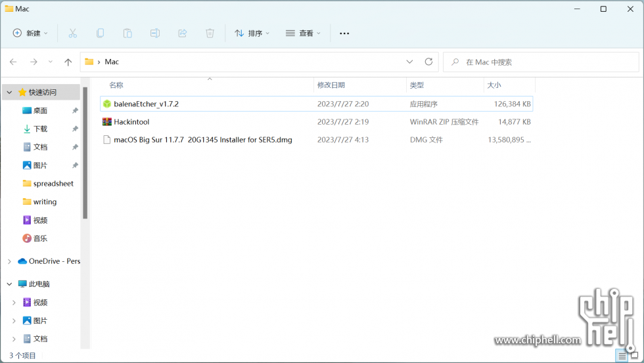The width and height of the screenshot is (644, 363).
Task: Click the navigation pane scrollbar
Action: click(x=85, y=153)
